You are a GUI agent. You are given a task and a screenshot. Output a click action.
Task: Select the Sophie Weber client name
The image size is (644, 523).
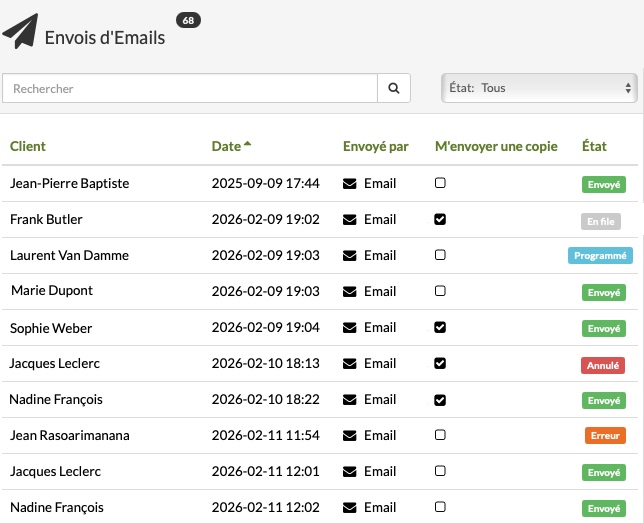(x=51, y=328)
